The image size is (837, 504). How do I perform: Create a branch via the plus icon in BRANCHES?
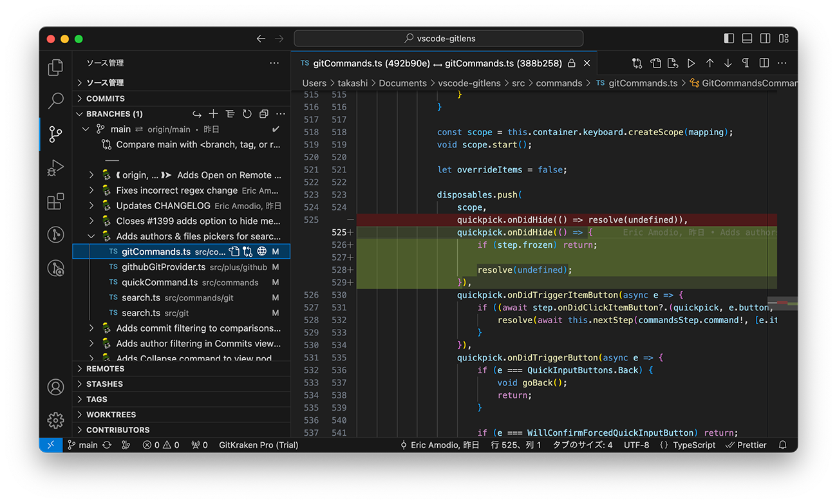coord(213,113)
